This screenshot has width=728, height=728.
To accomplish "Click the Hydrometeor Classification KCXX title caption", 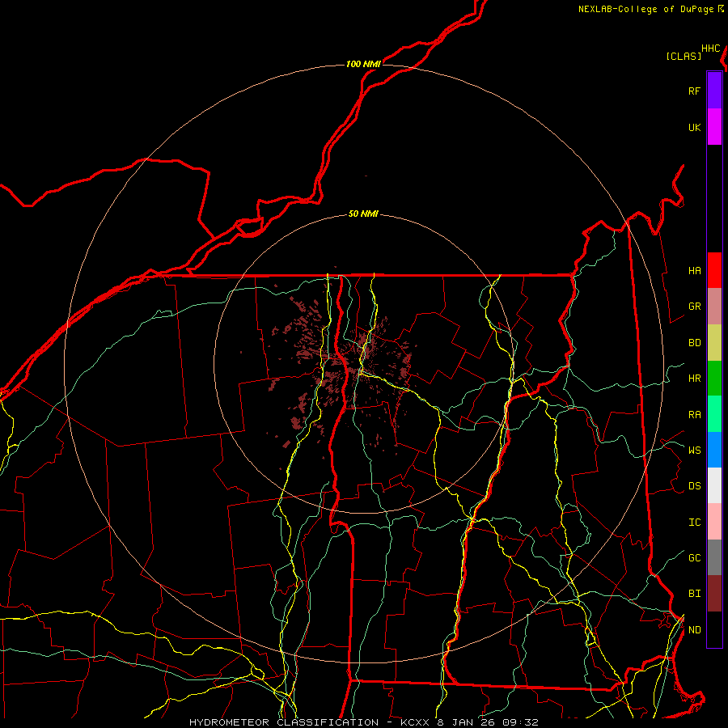I will [364, 722].
